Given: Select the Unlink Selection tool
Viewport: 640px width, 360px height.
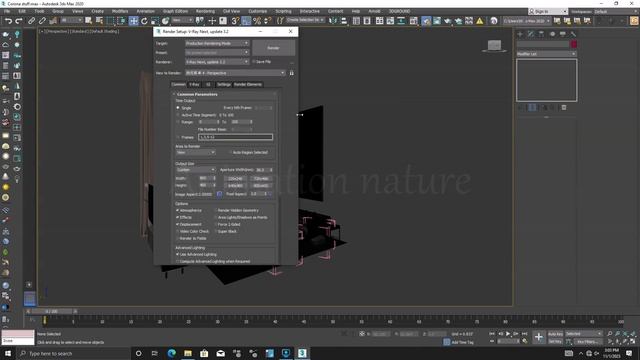Looking at the screenshot, I should coord(42,21).
